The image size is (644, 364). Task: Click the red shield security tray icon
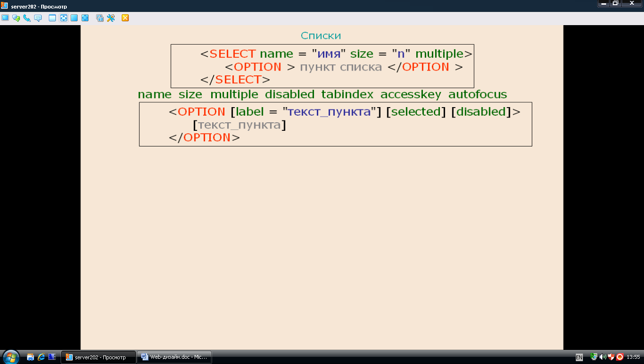click(x=611, y=357)
